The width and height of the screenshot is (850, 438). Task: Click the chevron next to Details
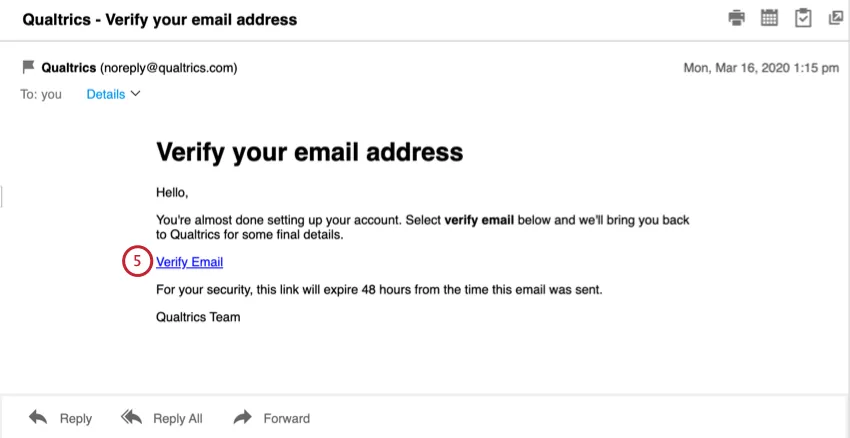[x=136, y=94]
